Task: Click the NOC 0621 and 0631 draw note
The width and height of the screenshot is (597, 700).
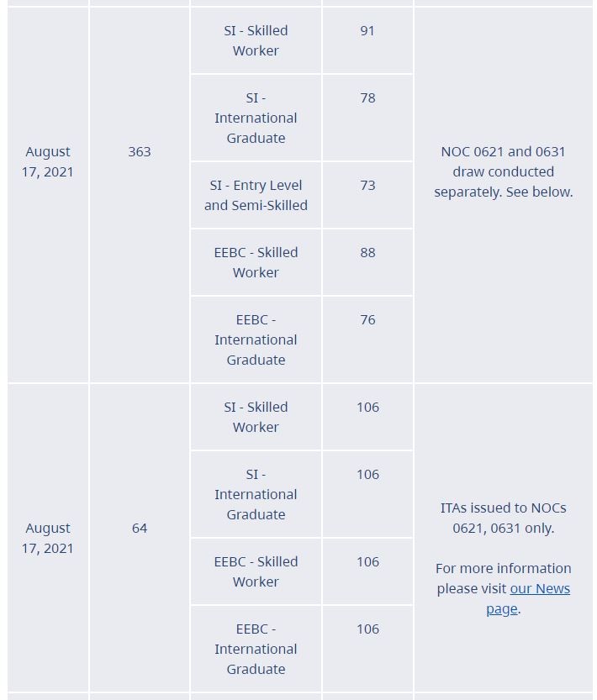Action: [x=503, y=172]
